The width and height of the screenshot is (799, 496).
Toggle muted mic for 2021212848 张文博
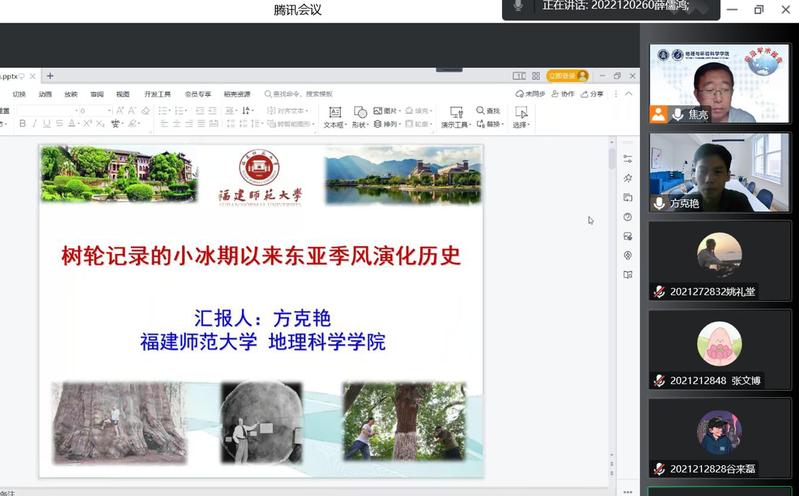659,380
